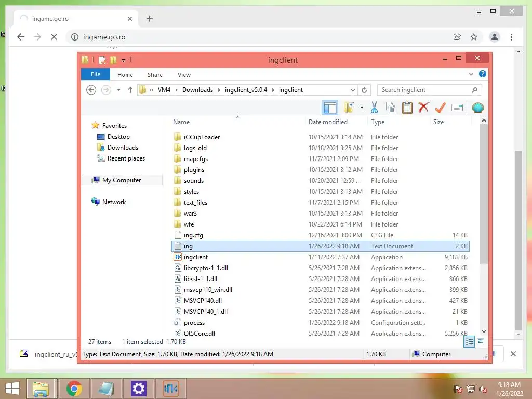Image resolution: width=532 pixels, height=399 pixels.
Task: Select the sounds folder
Action: pos(320,180)
